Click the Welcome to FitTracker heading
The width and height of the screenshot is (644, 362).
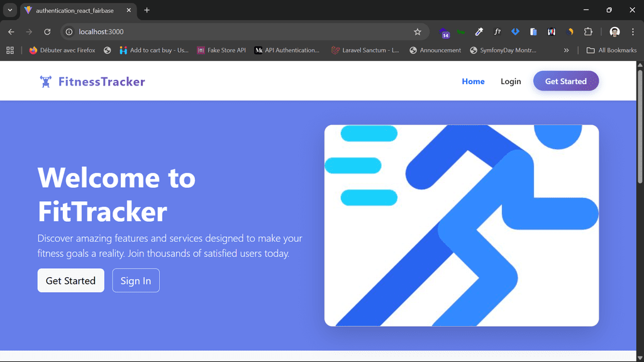coord(116,194)
